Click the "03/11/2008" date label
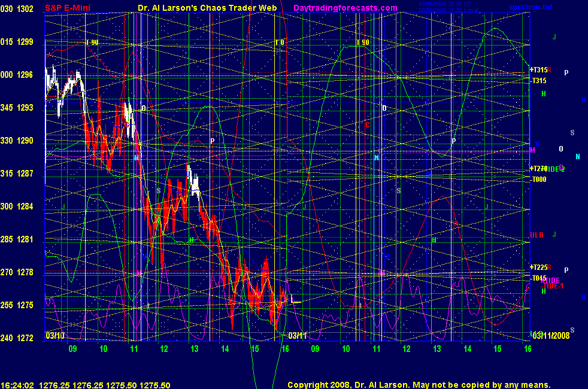Screen dimensions: 588x389 point(551,335)
